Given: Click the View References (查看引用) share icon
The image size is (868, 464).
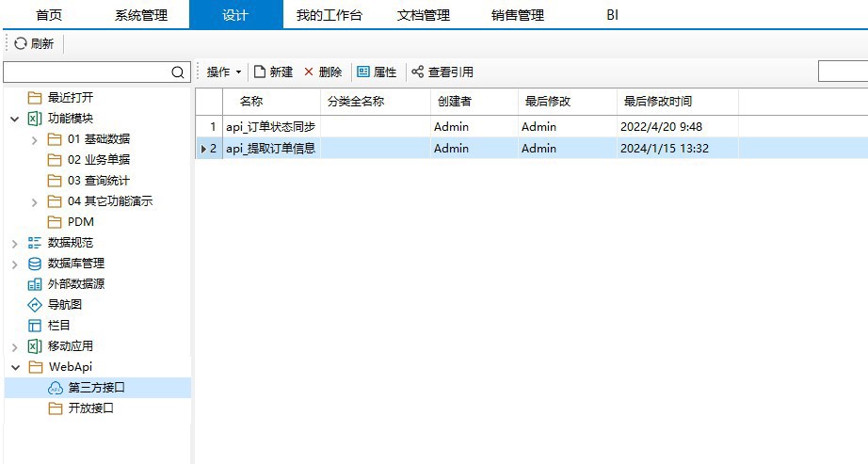Looking at the screenshot, I should (x=418, y=72).
